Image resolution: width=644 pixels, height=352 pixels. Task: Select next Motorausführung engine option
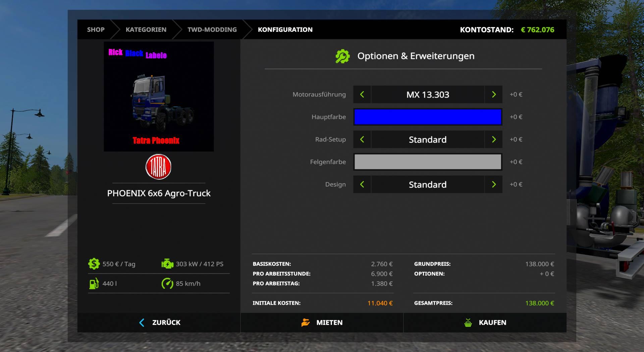tap(493, 95)
